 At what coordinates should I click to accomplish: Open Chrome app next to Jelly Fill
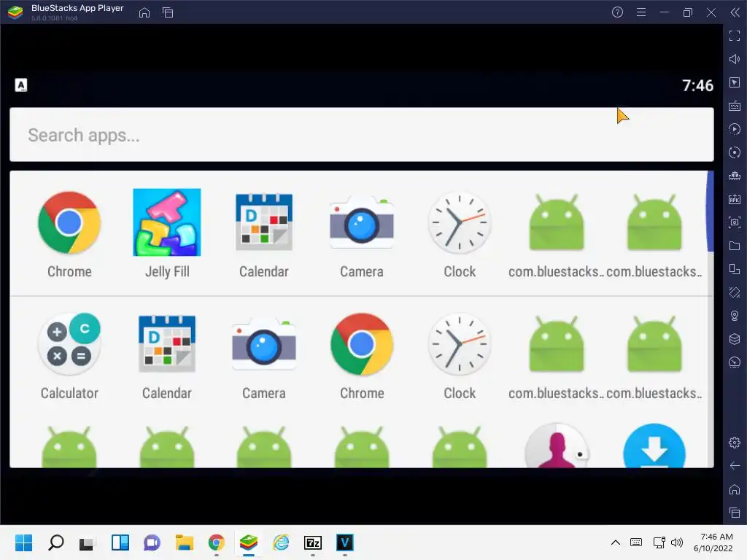coord(69,222)
